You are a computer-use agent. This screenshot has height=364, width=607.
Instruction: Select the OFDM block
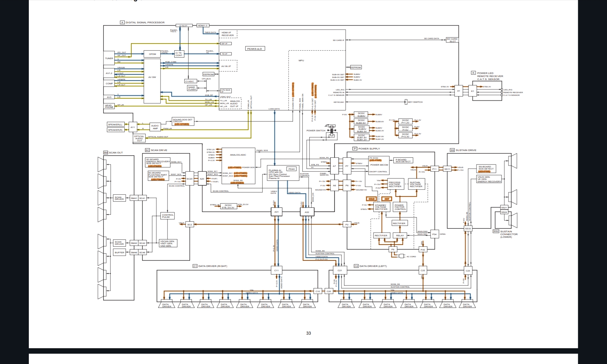(152, 54)
